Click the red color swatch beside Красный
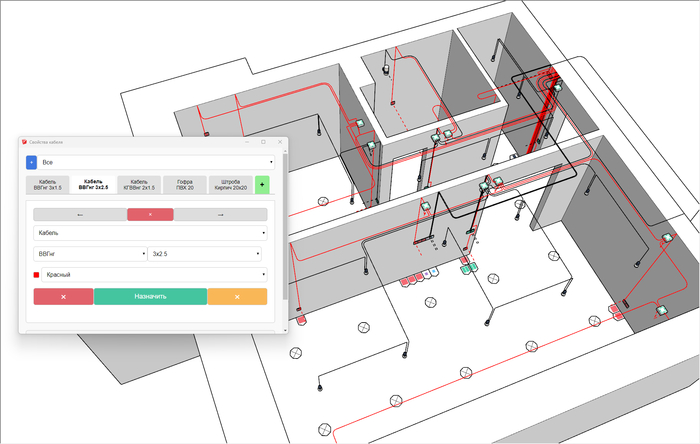This screenshot has height=444, width=700. (x=37, y=274)
